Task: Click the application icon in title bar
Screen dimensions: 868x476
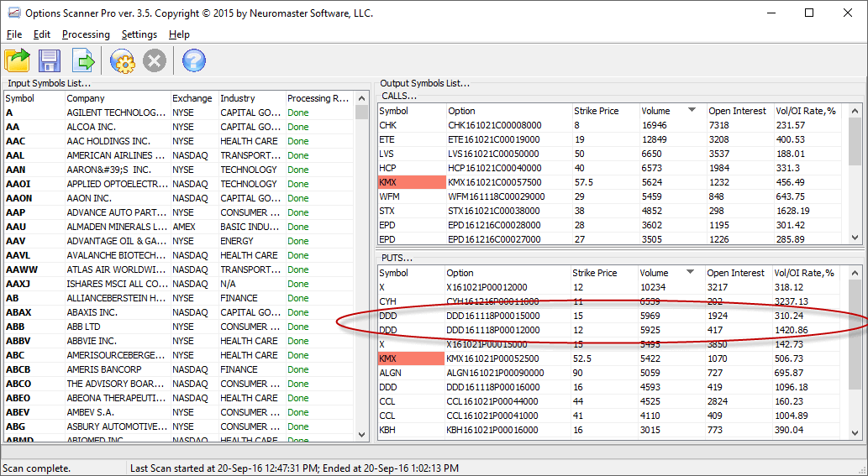Action: click(x=13, y=13)
